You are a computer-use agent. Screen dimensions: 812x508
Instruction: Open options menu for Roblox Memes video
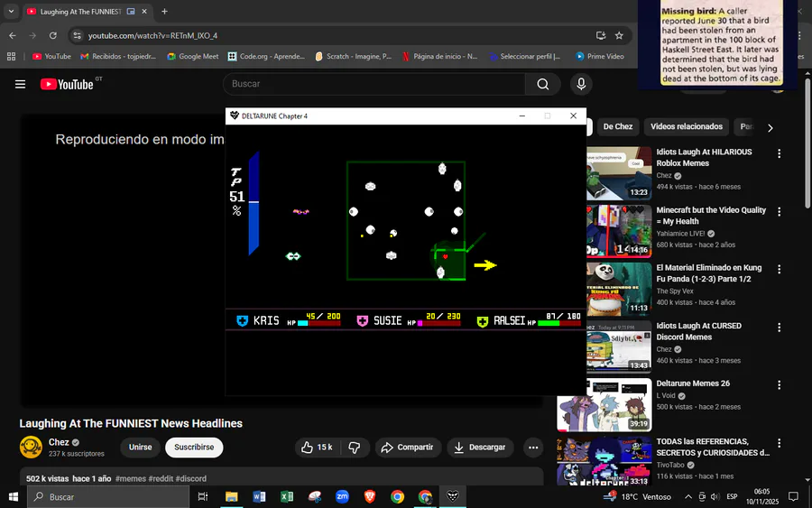tap(779, 153)
